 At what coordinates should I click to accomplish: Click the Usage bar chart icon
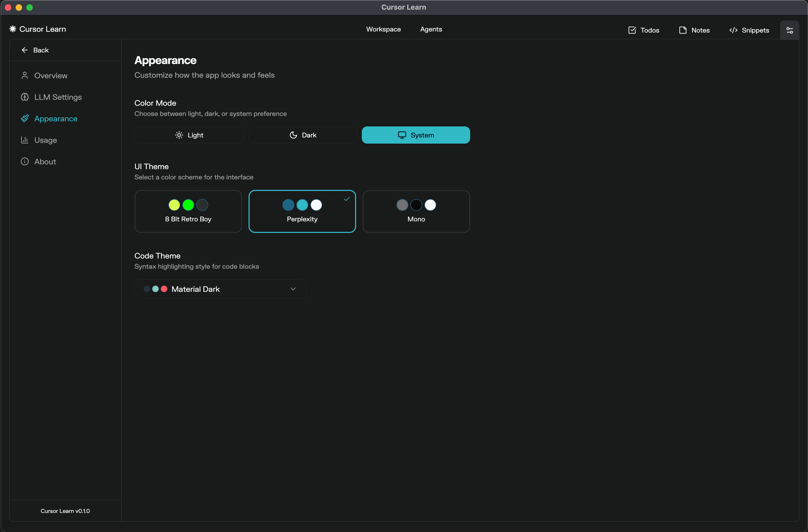click(x=24, y=140)
